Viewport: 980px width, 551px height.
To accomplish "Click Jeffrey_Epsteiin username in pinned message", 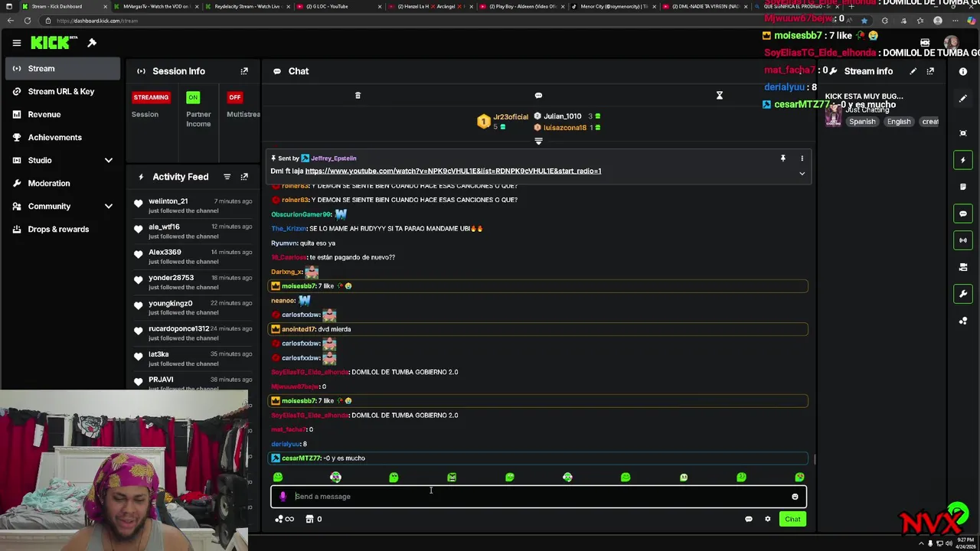I will [x=333, y=158].
